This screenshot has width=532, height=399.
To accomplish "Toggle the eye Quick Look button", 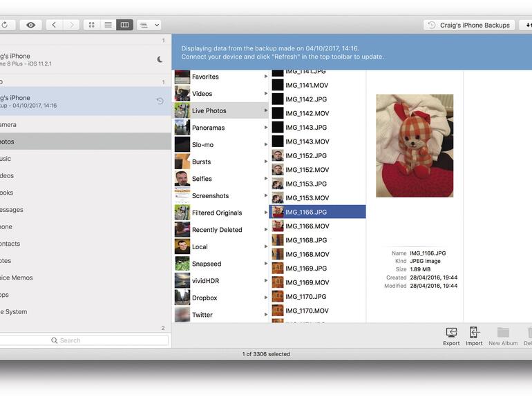I will (x=30, y=25).
